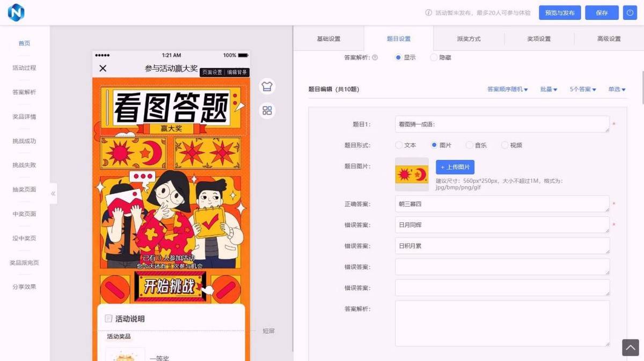Image resolution: width=644 pixels, height=361 pixels.
Task: Open the chef hat skin icon
Action: pos(267,86)
